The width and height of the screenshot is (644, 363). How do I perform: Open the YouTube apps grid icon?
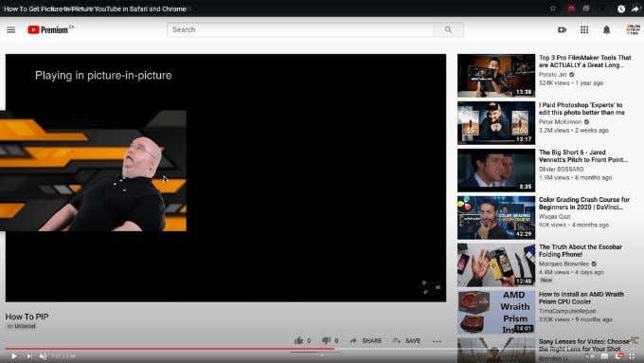point(584,29)
